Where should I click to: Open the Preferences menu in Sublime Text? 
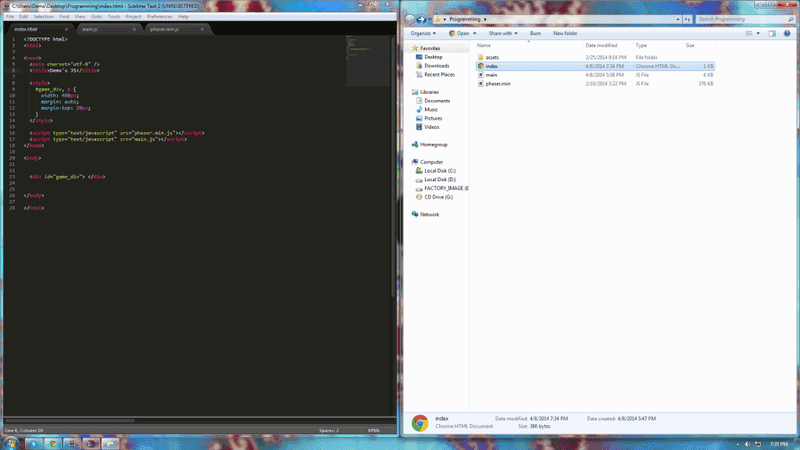pos(159,17)
